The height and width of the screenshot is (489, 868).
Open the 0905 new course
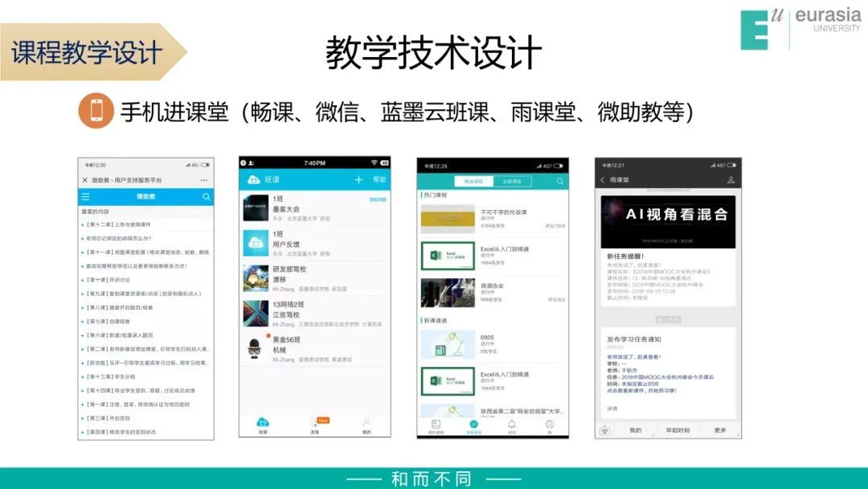pos(493,344)
